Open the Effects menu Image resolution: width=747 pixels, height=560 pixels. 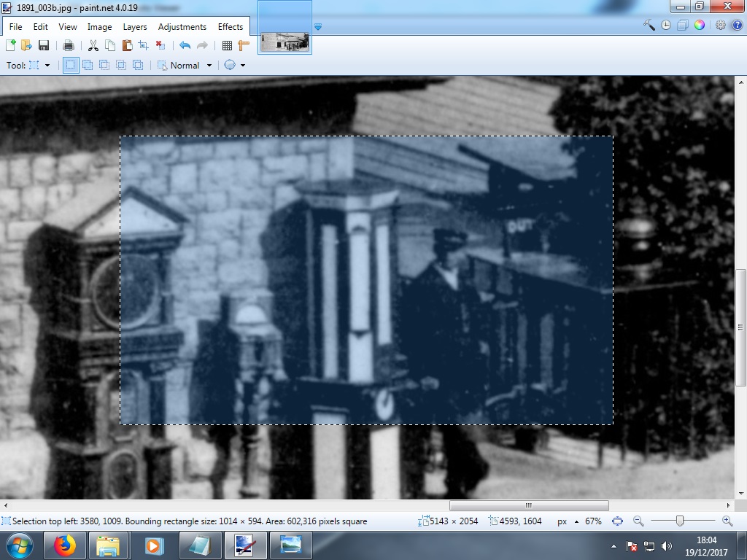[231, 26]
